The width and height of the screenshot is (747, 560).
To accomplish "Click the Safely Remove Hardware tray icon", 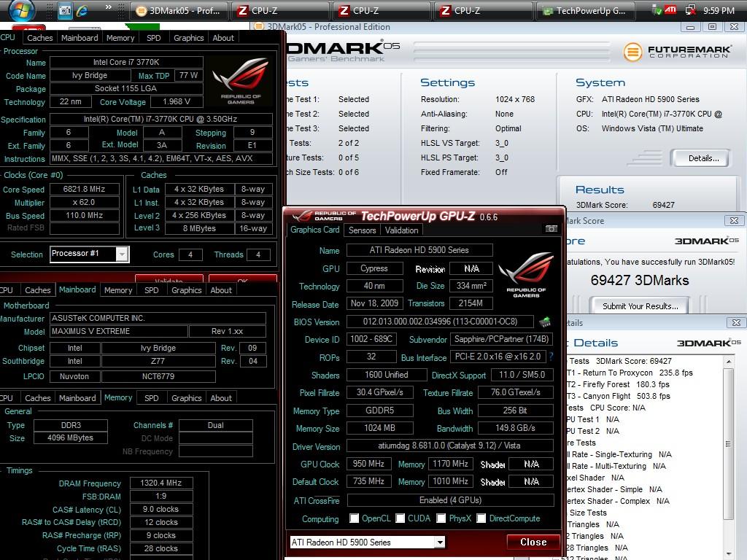I will [657, 10].
